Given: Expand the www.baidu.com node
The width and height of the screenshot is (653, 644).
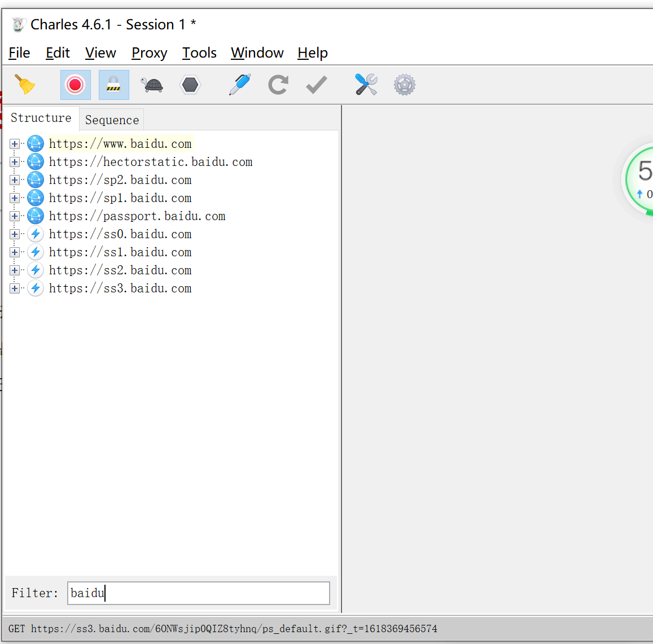Looking at the screenshot, I should [x=15, y=144].
